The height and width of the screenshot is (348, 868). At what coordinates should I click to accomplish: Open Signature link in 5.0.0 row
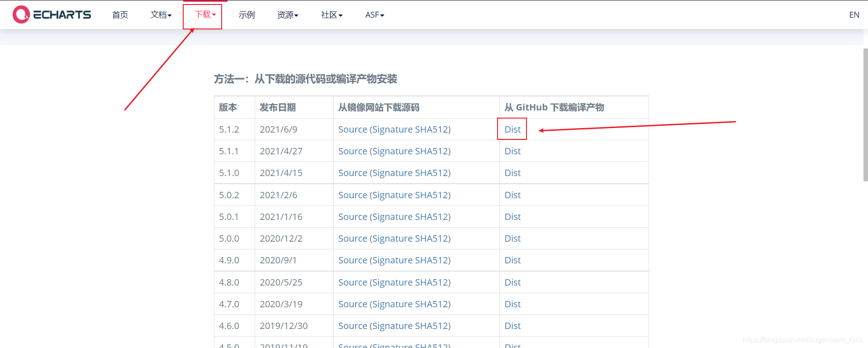[393, 238]
